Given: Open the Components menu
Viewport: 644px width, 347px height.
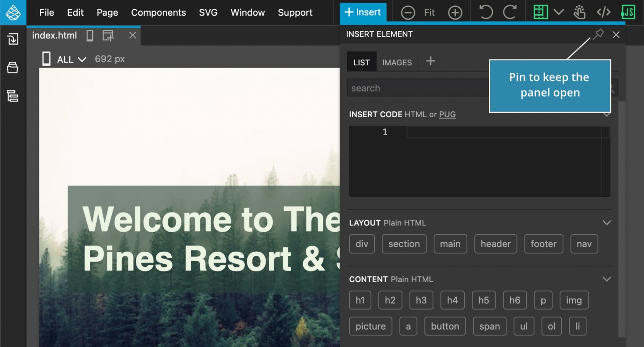Looking at the screenshot, I should (158, 13).
